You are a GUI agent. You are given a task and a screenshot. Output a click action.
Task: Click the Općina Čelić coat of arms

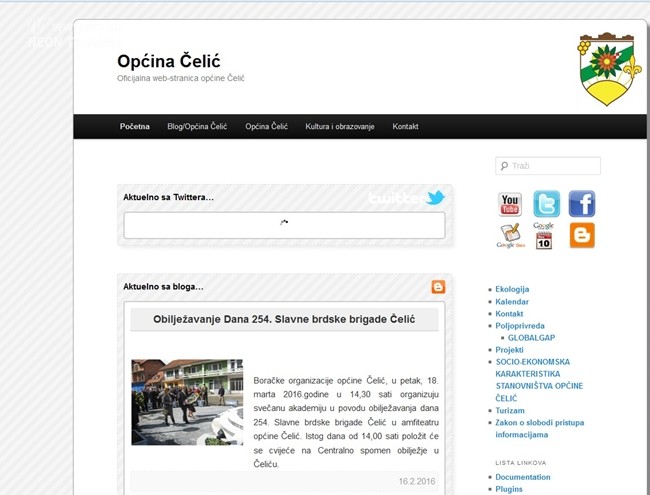tap(604, 69)
